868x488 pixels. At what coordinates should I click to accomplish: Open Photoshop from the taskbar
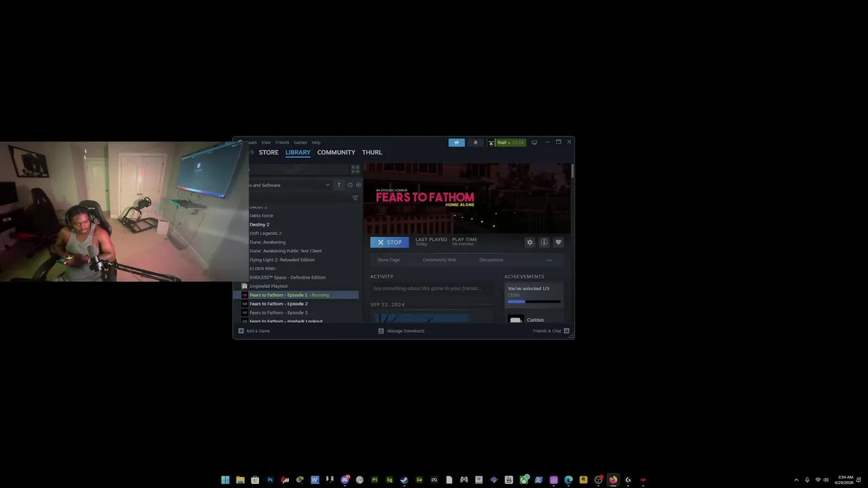[270, 480]
